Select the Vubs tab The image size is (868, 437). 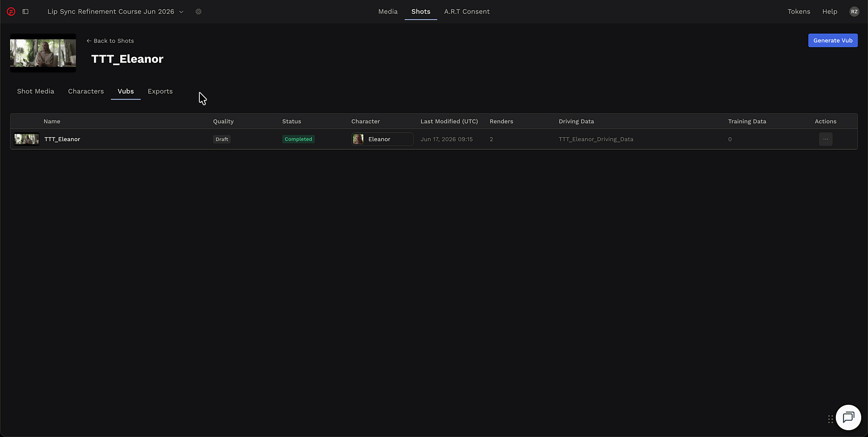126,91
